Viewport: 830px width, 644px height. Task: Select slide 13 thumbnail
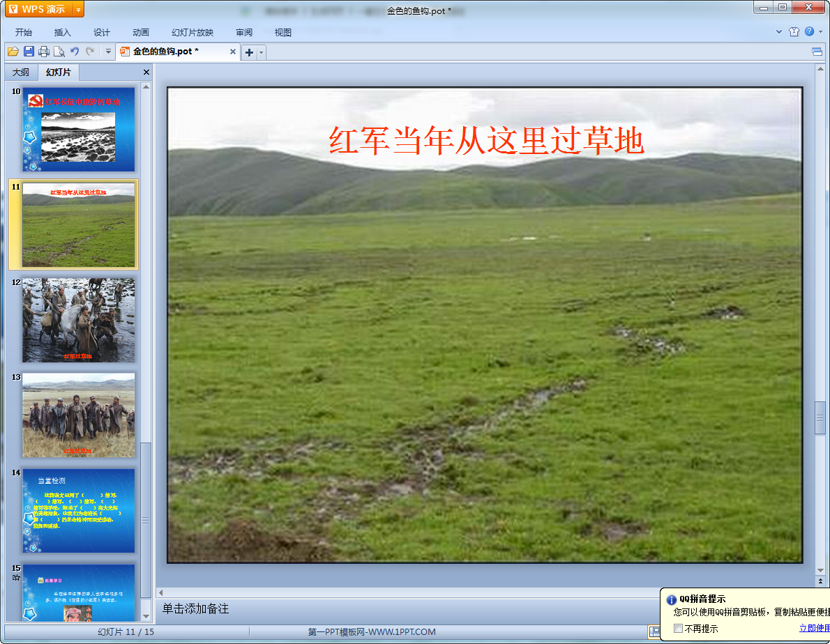click(78, 415)
